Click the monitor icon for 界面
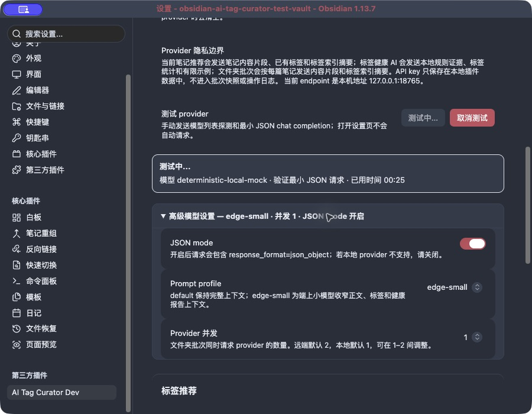This screenshot has width=532, height=414. coord(17,75)
